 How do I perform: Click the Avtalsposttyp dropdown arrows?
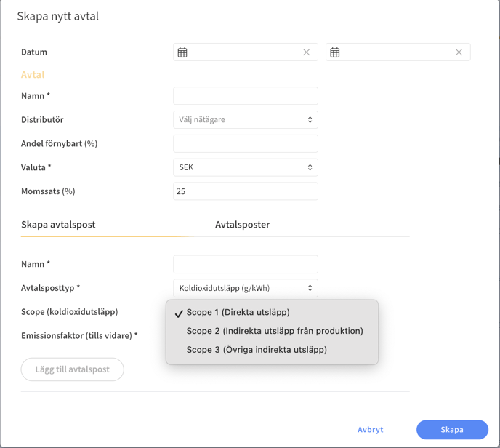[x=310, y=288]
